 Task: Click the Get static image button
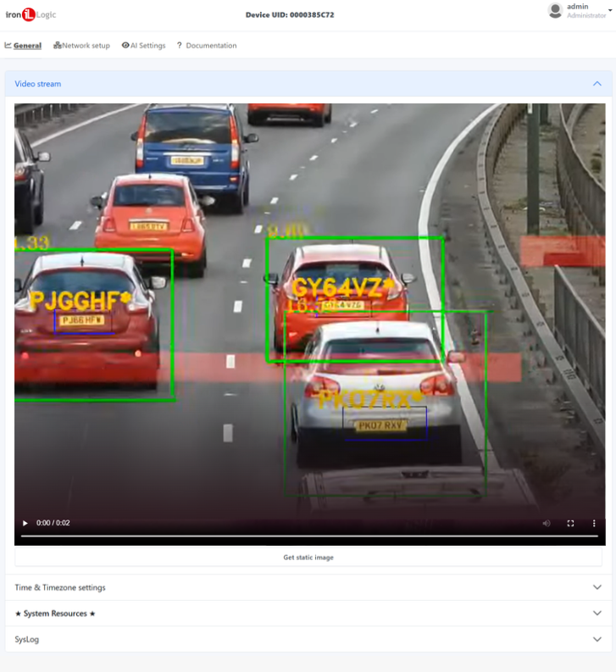[x=308, y=557]
